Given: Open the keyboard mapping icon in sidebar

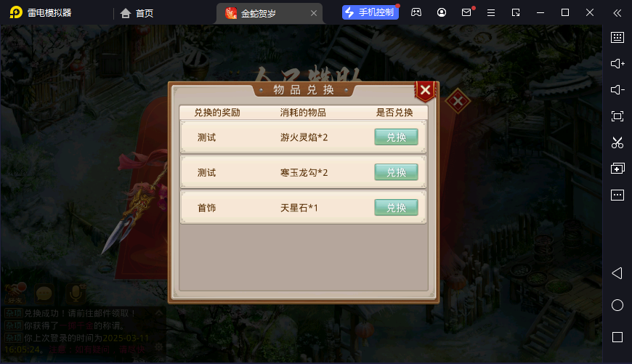Looking at the screenshot, I should [617, 38].
